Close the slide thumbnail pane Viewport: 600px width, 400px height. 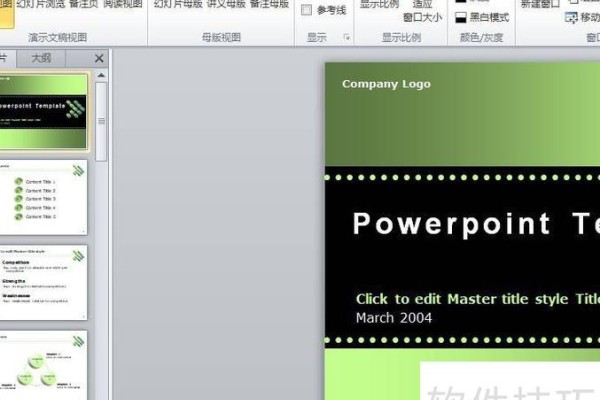(99, 58)
